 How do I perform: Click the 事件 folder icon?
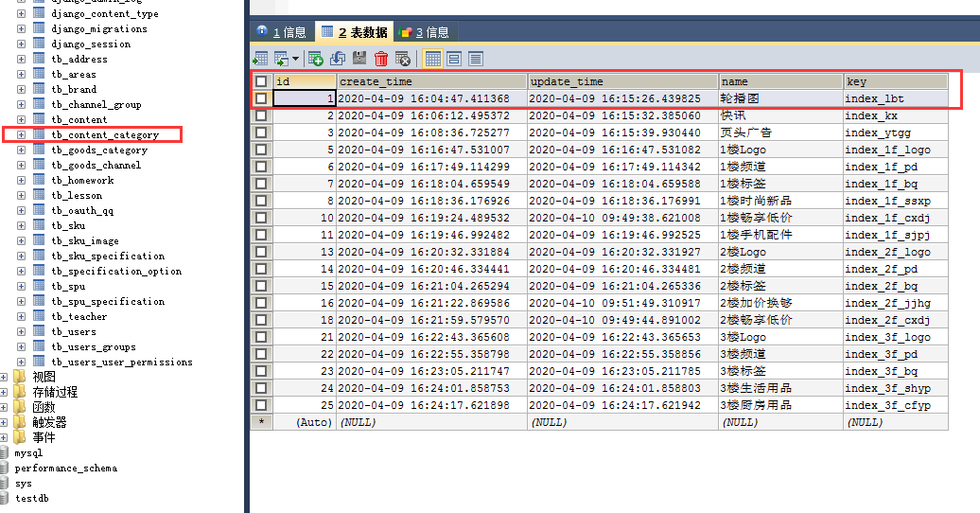tap(20, 436)
